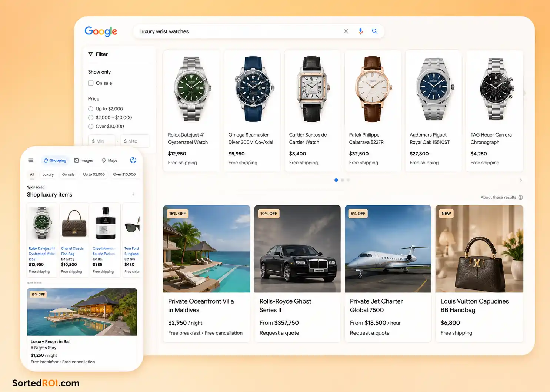Viewport: 550px width, 392px height.
Task: Click the 10% OFF badge on Rolls-Royce card
Action: pyautogui.click(x=269, y=214)
